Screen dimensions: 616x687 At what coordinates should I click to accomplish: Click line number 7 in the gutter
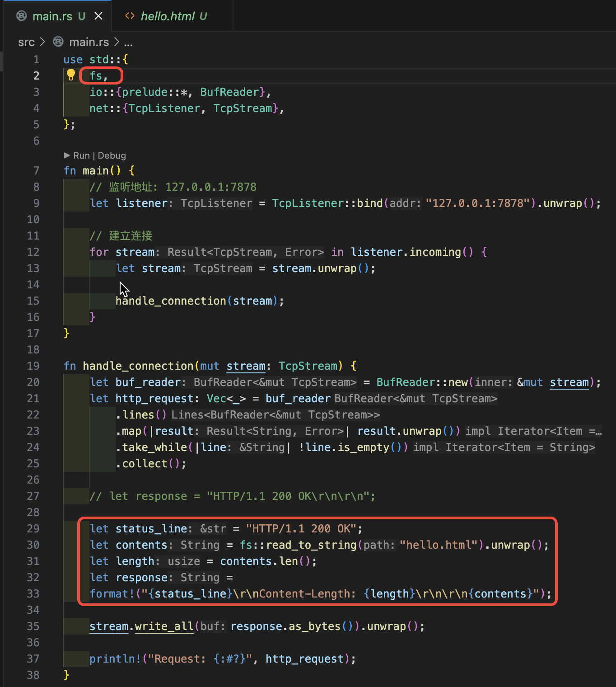(36, 170)
